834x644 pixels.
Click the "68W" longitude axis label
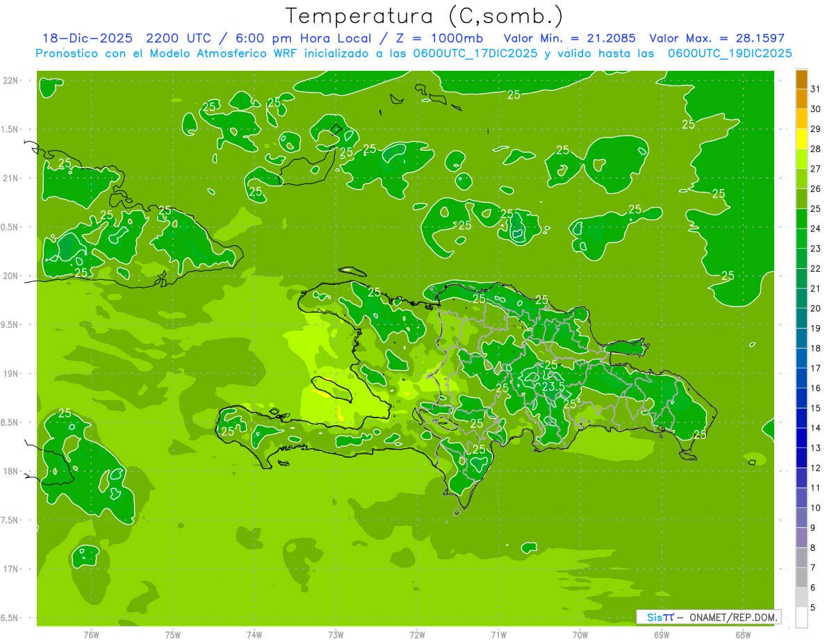743,634
